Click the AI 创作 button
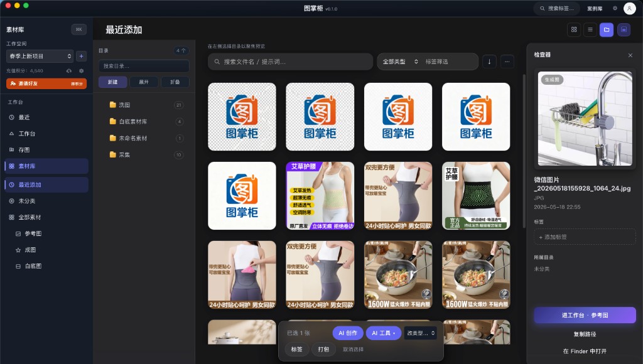 (348, 333)
